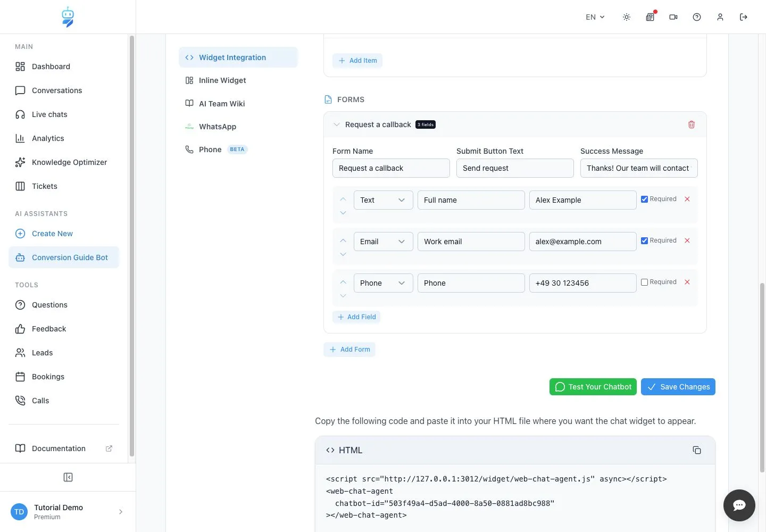Viewport: 766px width, 532px height.
Task: Select the Inline Widget tab
Action: click(238, 80)
